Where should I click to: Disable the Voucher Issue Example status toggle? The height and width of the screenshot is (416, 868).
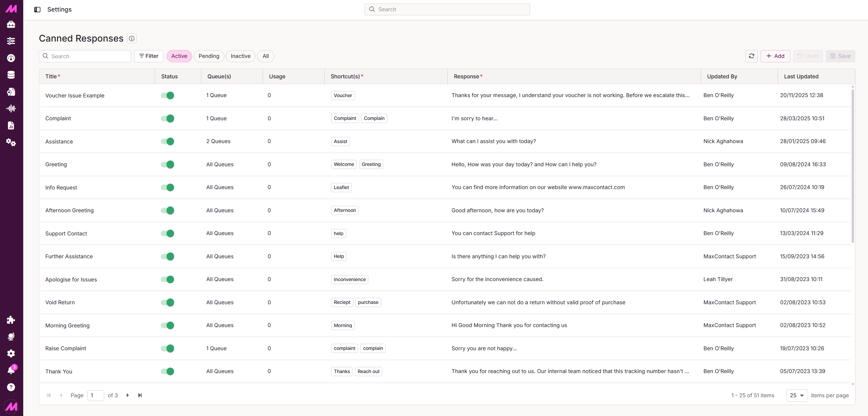[x=168, y=95]
